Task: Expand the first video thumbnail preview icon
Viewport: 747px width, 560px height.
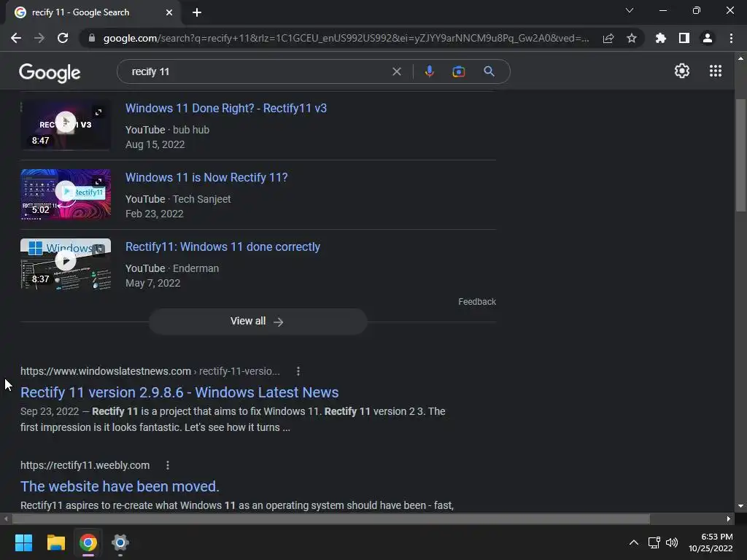Action: tap(98, 112)
